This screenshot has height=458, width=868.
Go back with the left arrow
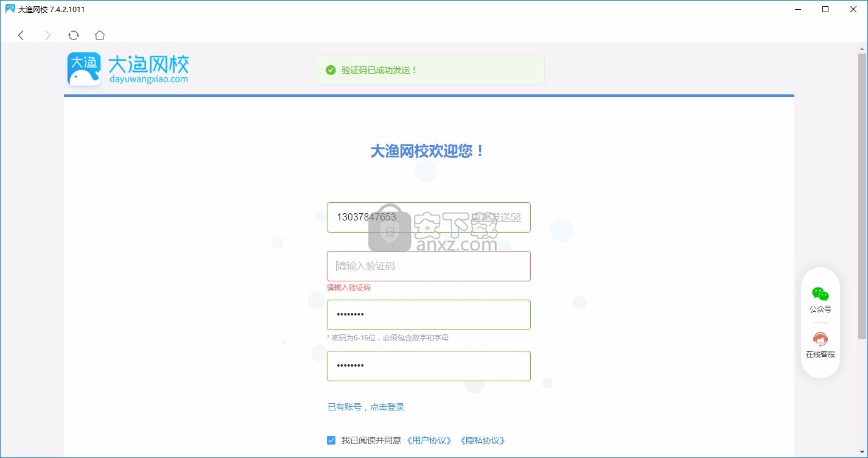tap(21, 35)
